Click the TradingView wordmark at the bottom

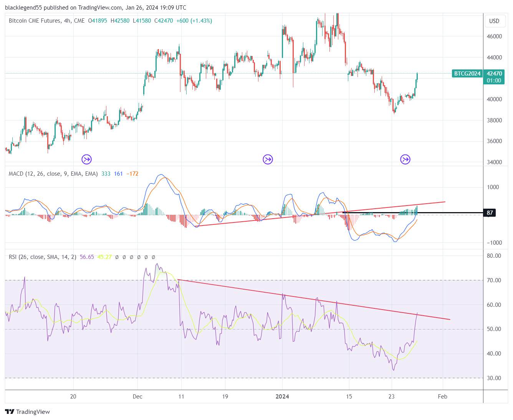click(33, 412)
